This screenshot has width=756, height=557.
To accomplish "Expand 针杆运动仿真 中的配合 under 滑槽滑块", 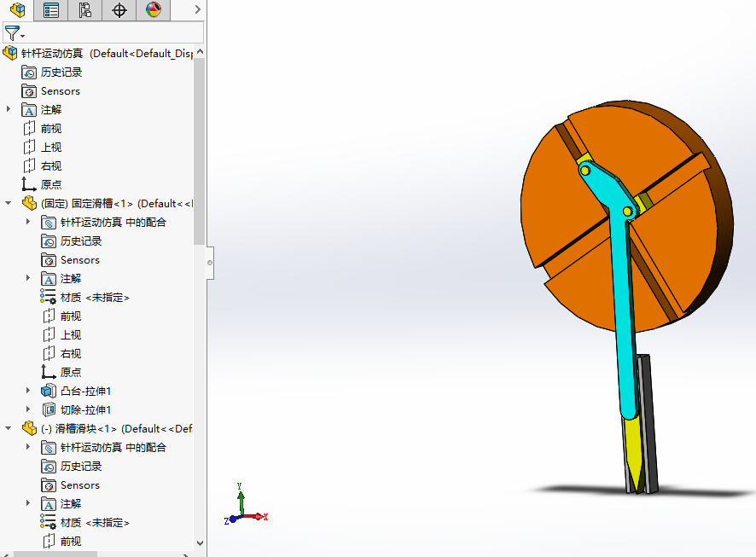I will 28,447.
